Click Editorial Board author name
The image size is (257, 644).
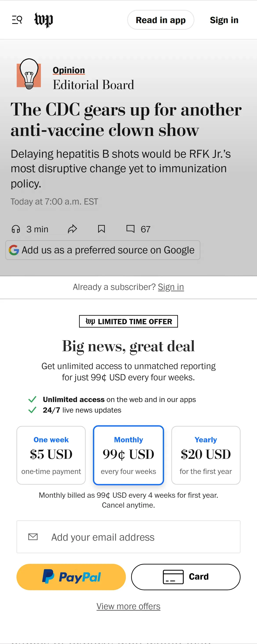[x=93, y=85]
